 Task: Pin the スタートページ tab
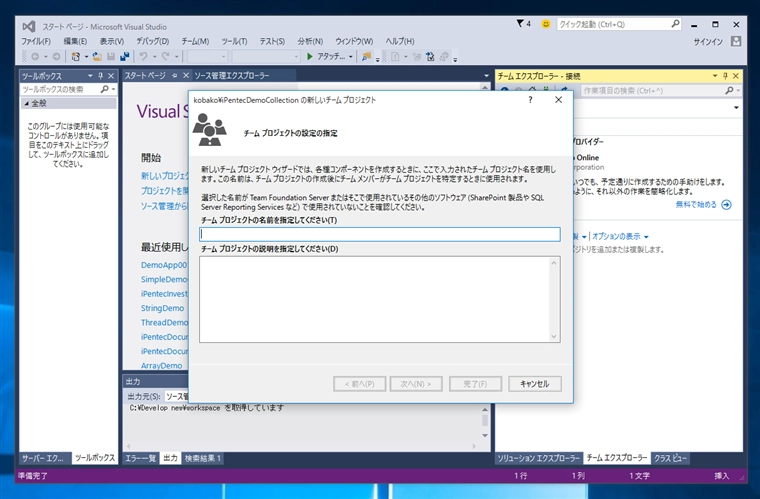click(x=174, y=76)
